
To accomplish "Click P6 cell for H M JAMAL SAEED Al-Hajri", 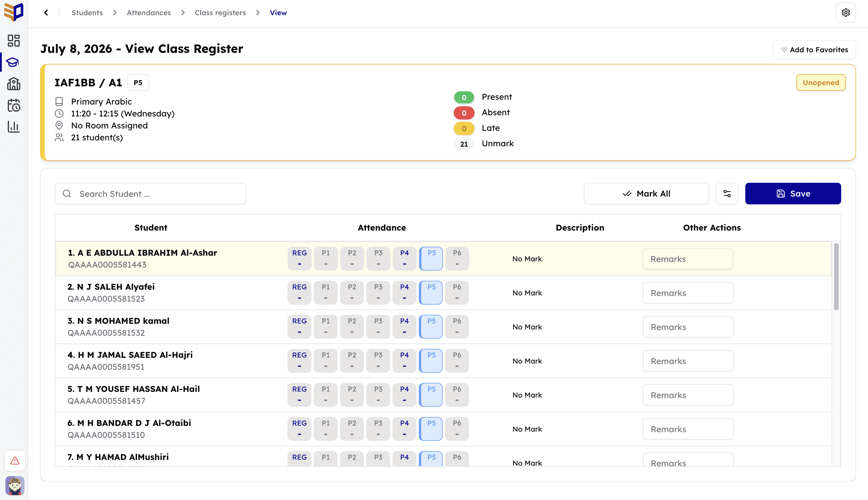I will pos(457,361).
